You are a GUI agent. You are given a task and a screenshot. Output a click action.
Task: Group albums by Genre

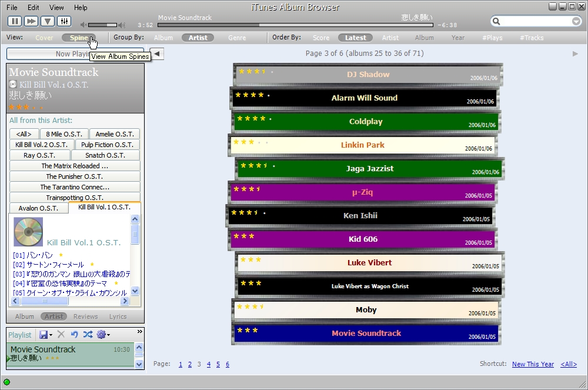pos(237,38)
